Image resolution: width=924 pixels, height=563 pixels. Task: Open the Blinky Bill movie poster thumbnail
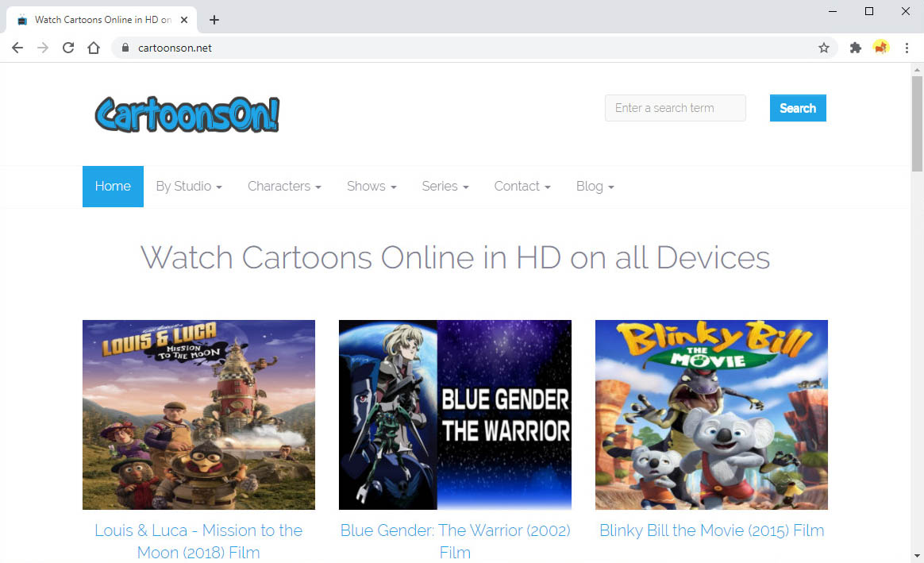(711, 414)
